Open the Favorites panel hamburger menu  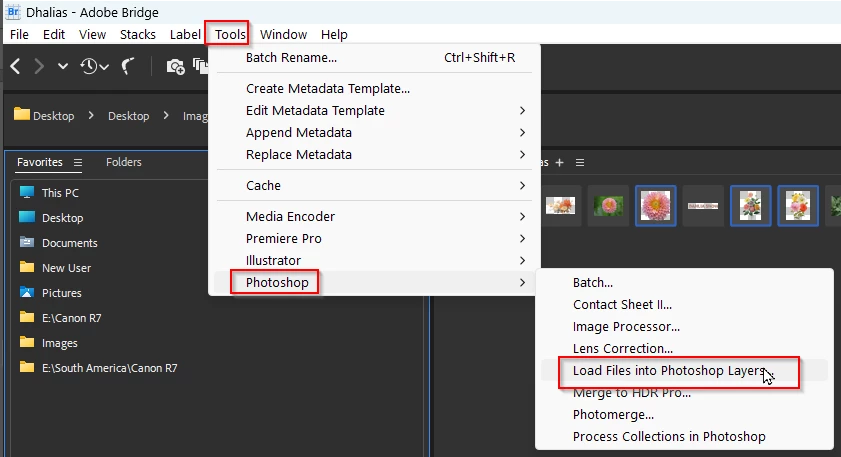point(78,162)
